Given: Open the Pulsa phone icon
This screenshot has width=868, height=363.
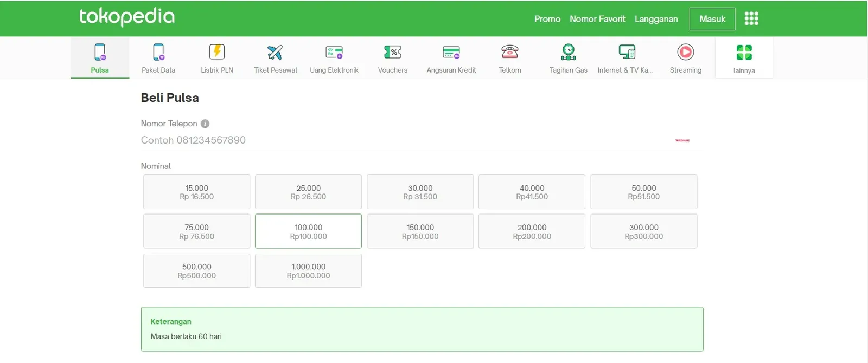Looking at the screenshot, I should point(100,52).
